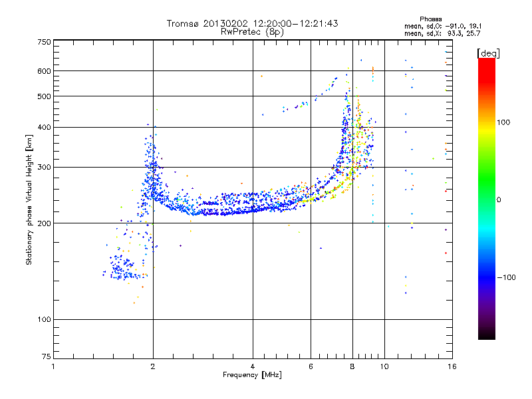Image resolution: width=532 pixels, height=399 pixels.
Task: Click the y-axis tick label '100'
Action: coord(44,319)
